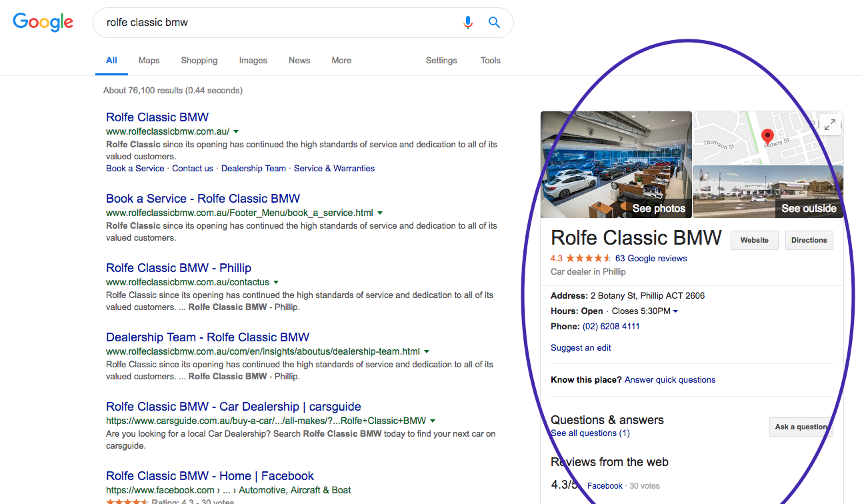Open Rolfe Classic BMW - Phillip result

(x=179, y=267)
